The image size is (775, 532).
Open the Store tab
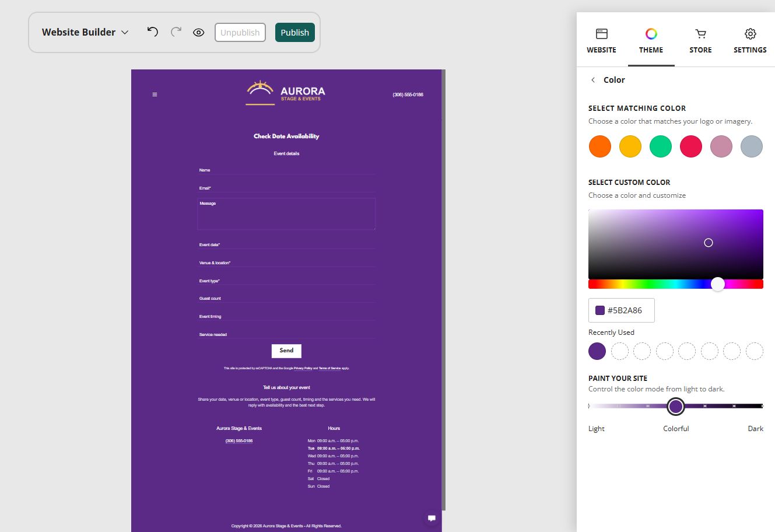(x=700, y=41)
